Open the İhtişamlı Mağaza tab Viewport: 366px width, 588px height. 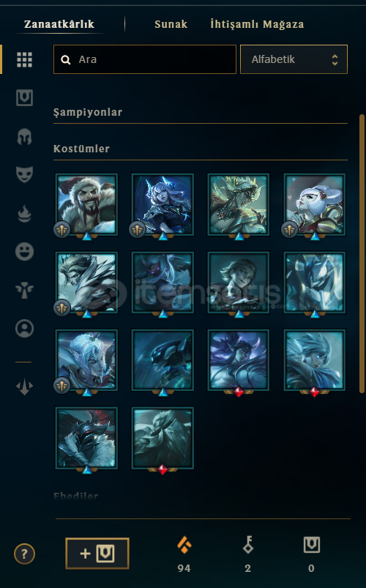257,24
